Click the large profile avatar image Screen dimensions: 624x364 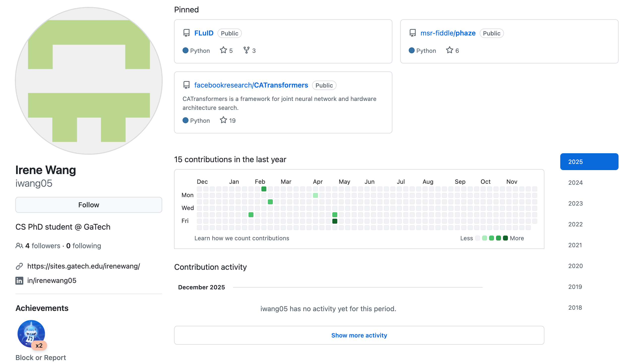89,81
